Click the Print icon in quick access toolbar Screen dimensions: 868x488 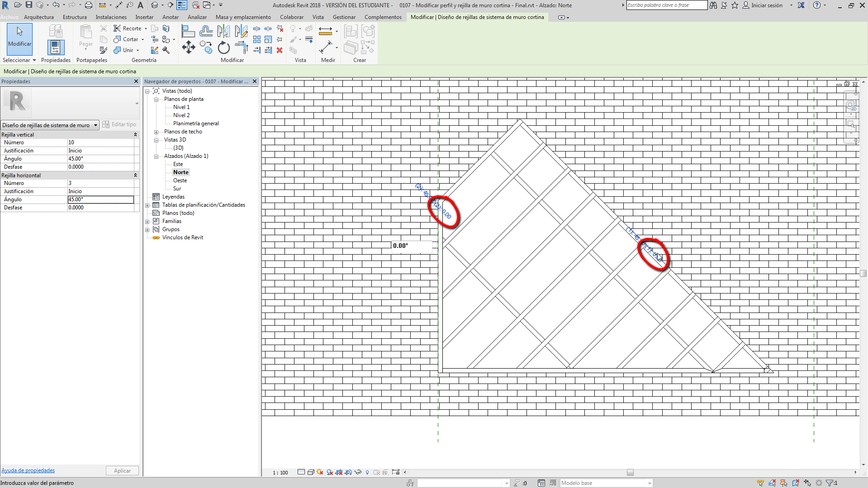[x=89, y=5]
